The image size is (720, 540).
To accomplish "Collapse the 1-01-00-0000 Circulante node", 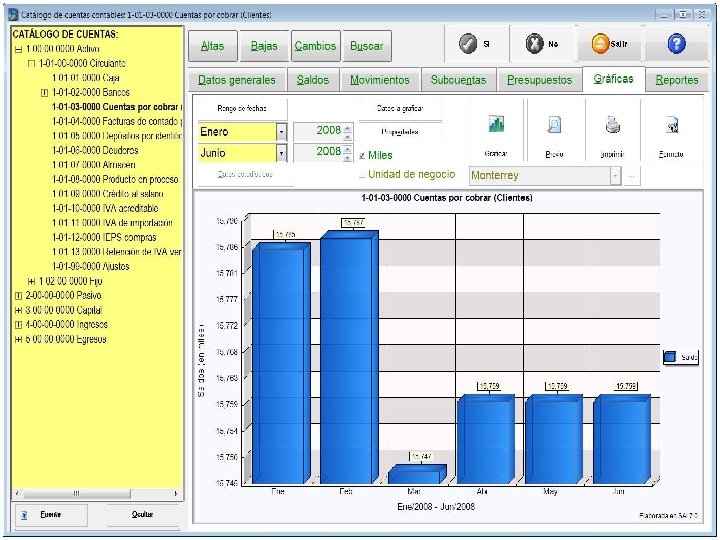I will point(31,63).
